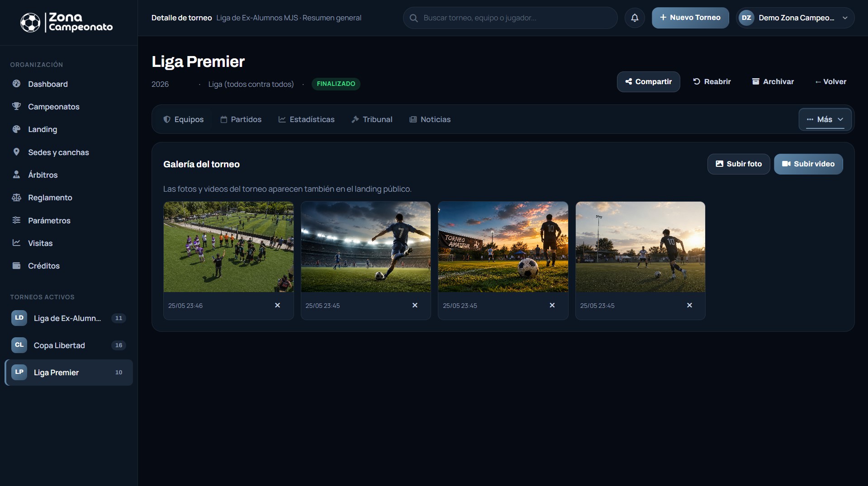This screenshot has width=868, height=486.
Task: Click Reabrir to reopen the tournament
Action: pyautogui.click(x=712, y=82)
